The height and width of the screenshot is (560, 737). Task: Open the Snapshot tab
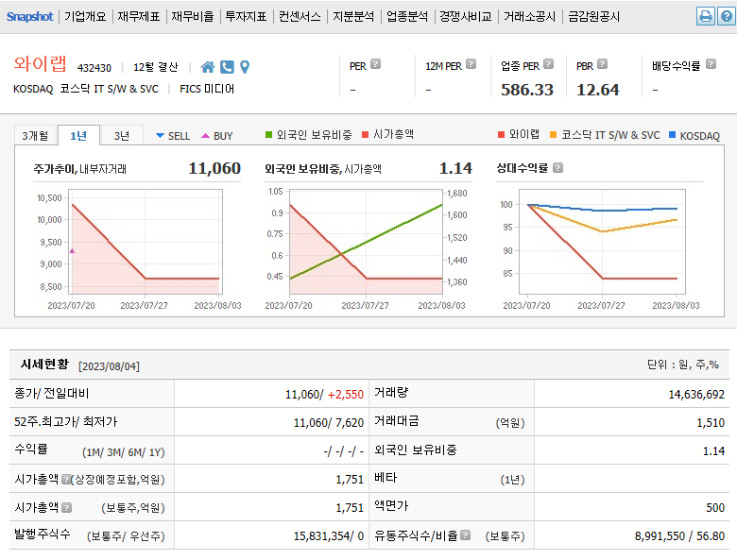pos(29,16)
